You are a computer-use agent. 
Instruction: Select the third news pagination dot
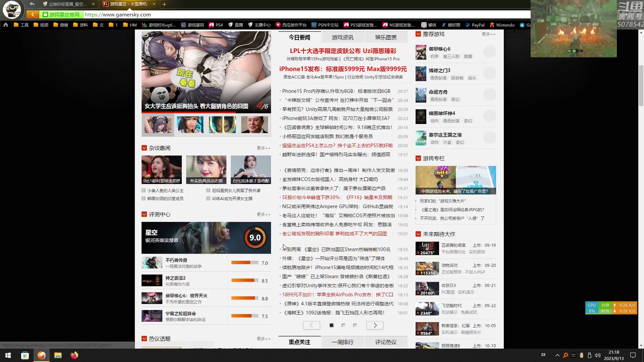tap(355, 325)
